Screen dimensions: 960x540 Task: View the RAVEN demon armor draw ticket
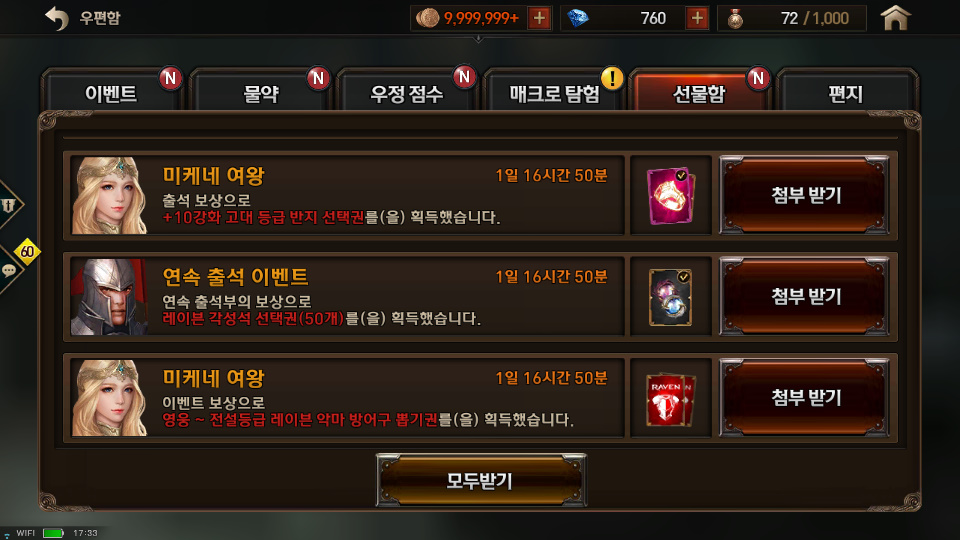(670, 399)
